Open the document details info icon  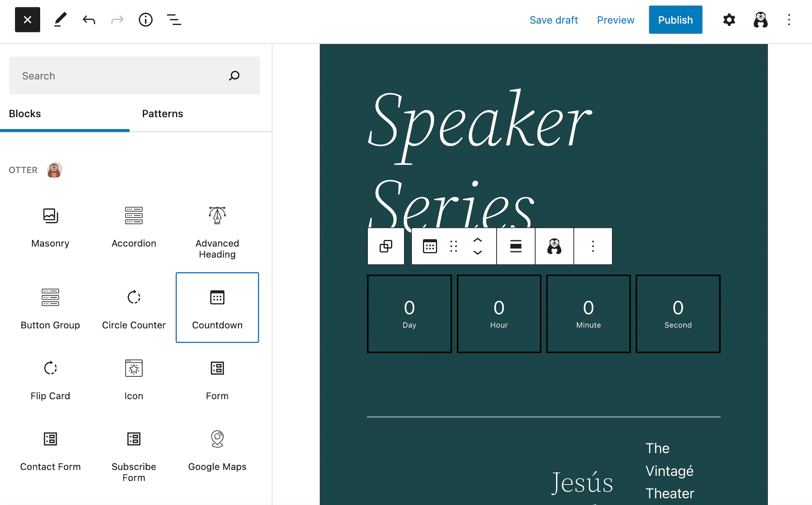click(x=145, y=19)
